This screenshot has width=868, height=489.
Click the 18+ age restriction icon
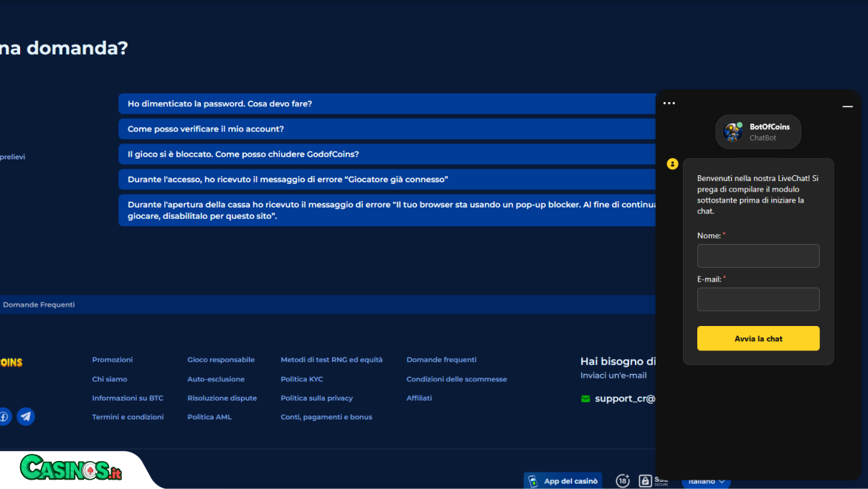(x=623, y=480)
